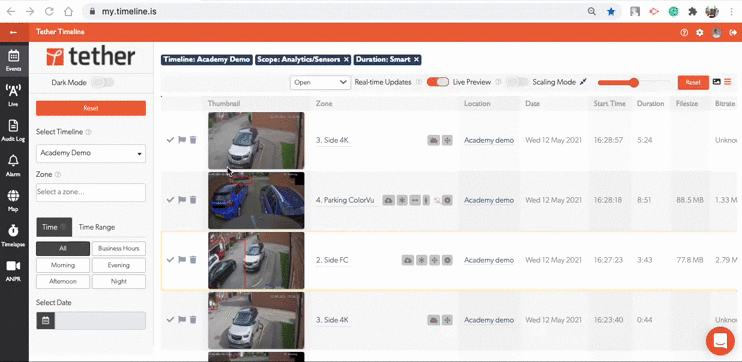Open the Intercom chat bubble

point(720,340)
